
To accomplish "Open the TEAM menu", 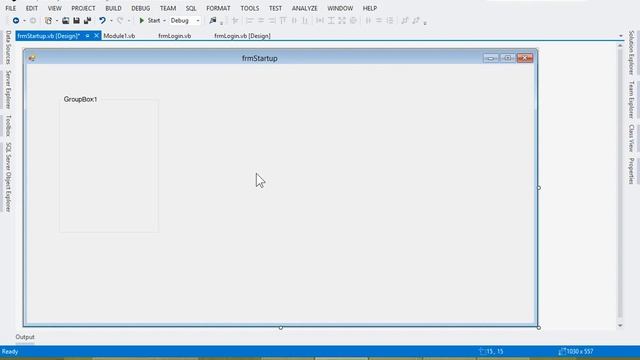I will point(168,8).
